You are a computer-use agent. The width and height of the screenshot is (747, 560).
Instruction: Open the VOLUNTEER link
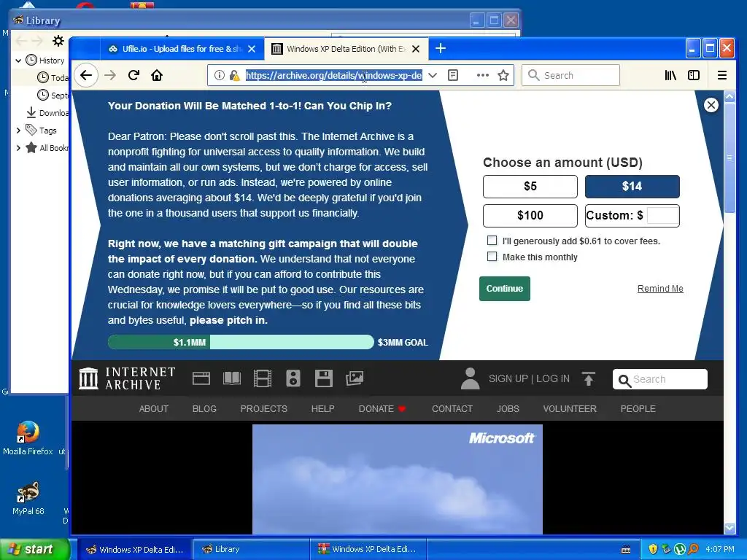pos(570,408)
